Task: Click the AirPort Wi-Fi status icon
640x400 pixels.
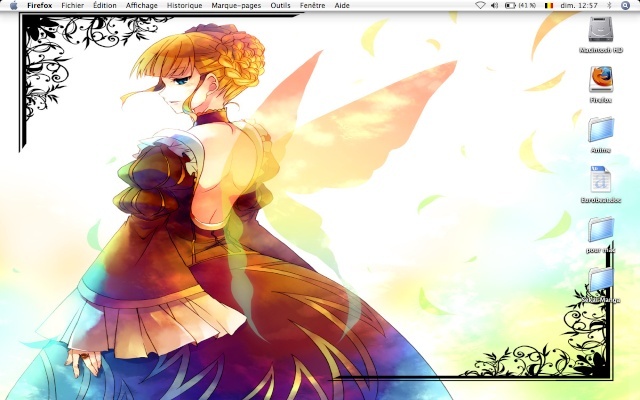Action: pos(480,5)
